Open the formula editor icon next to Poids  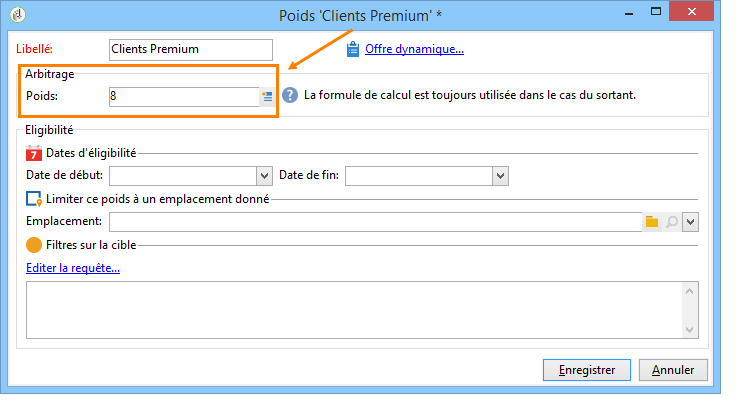click(x=267, y=96)
